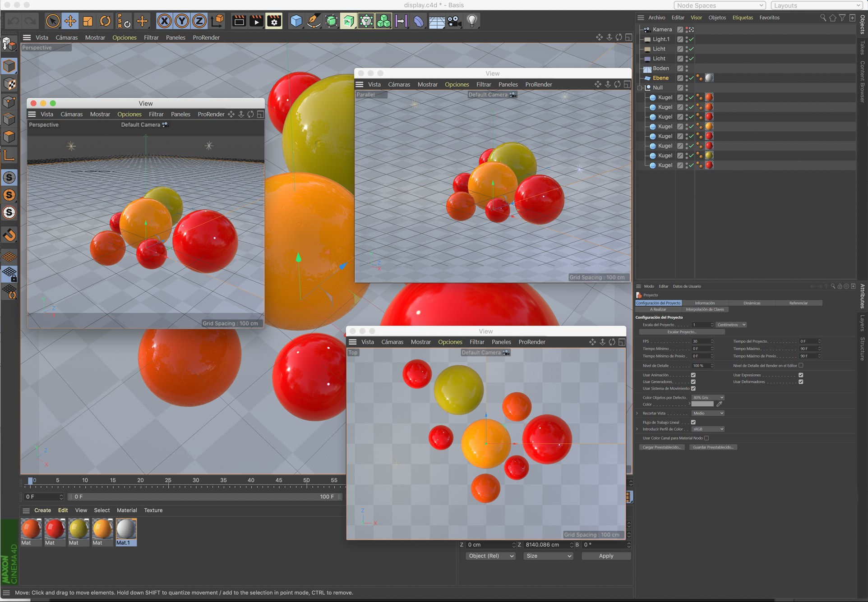
Task: Select the Mat.1 grey material thumbnail
Action: pos(126,529)
